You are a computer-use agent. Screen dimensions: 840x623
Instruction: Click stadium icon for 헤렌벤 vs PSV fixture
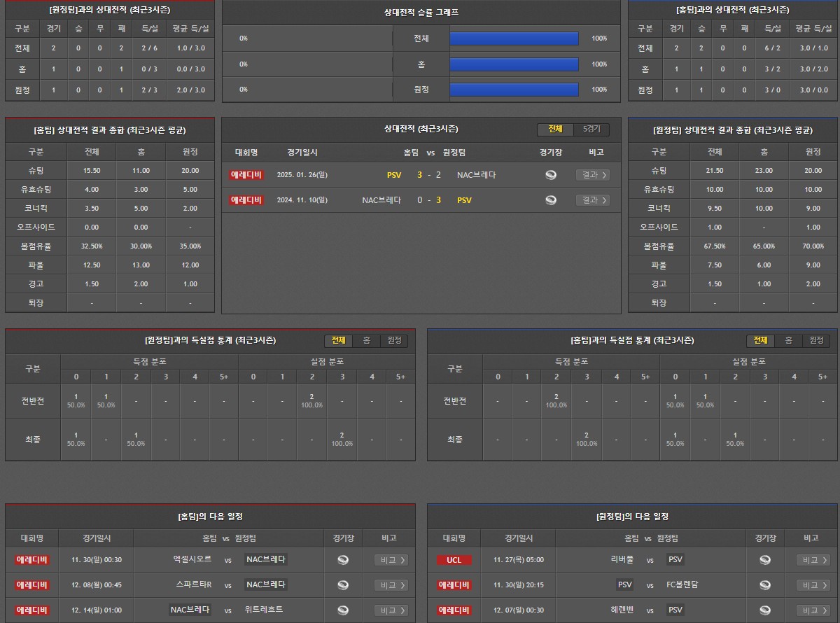[x=765, y=610]
